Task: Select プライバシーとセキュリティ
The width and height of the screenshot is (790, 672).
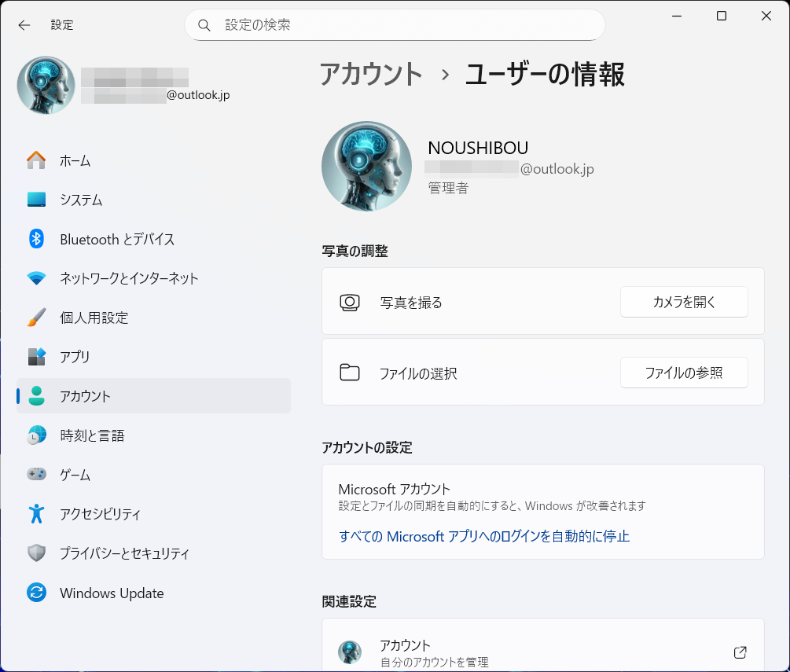Action: click(x=153, y=553)
